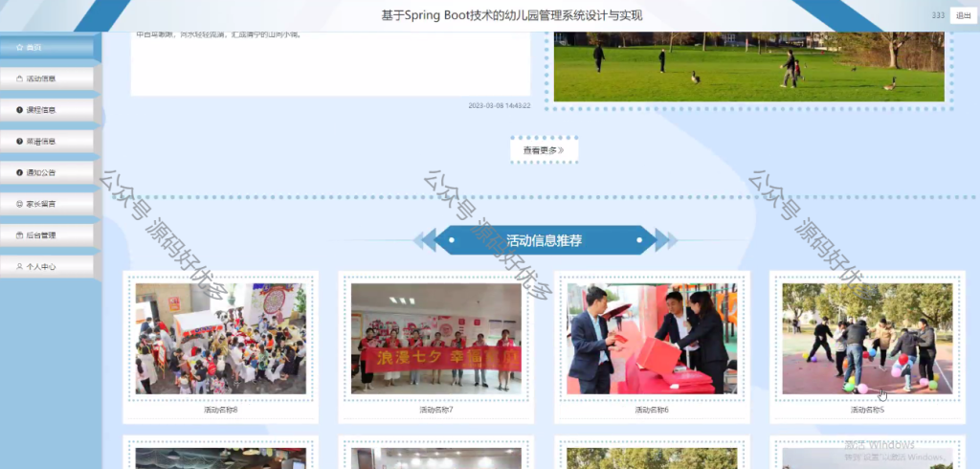Click the person icon beside 个人中心
This screenshot has height=469, width=980.
[x=19, y=266]
